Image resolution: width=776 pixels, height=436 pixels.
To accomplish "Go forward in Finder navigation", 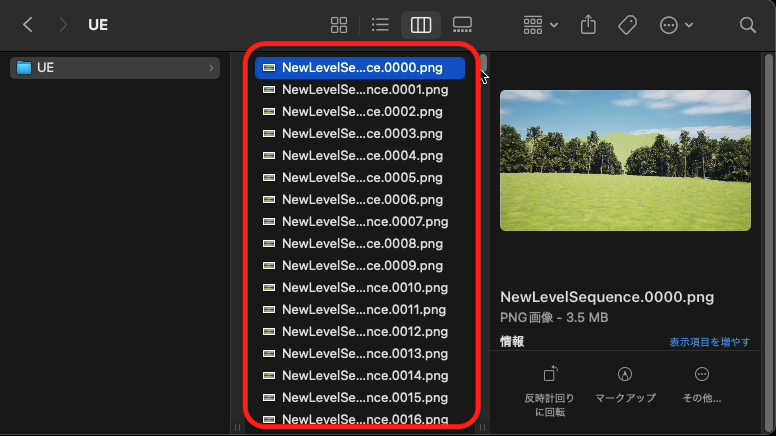I will [62, 25].
